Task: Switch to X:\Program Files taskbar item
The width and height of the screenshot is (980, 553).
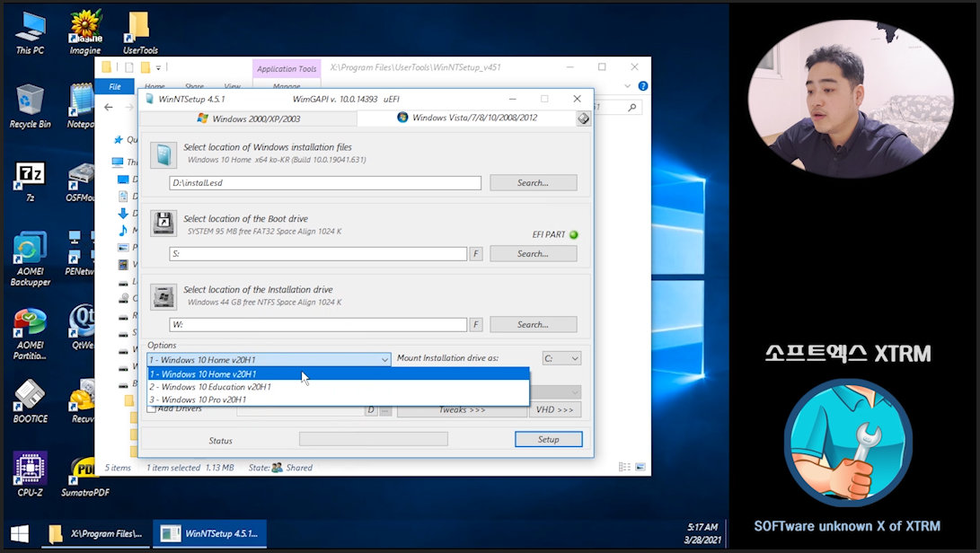Action: [x=97, y=533]
